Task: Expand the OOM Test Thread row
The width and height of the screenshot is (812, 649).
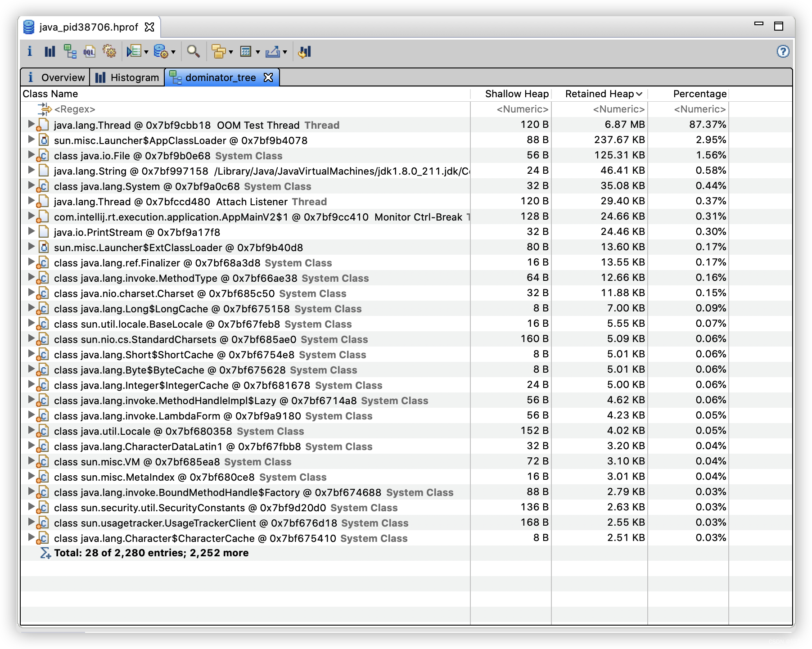Action: (x=31, y=124)
